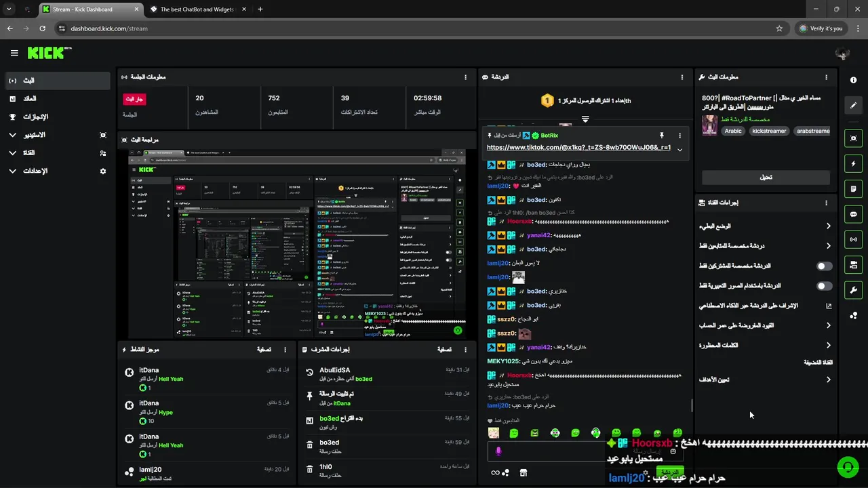
Task: Toggle the channel actions widget icon in right sidebar
Action: point(853,264)
